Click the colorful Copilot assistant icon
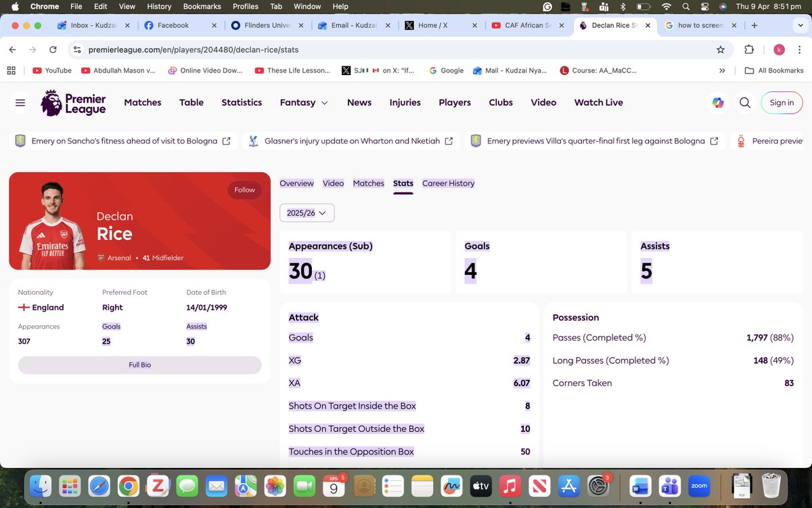 point(718,102)
